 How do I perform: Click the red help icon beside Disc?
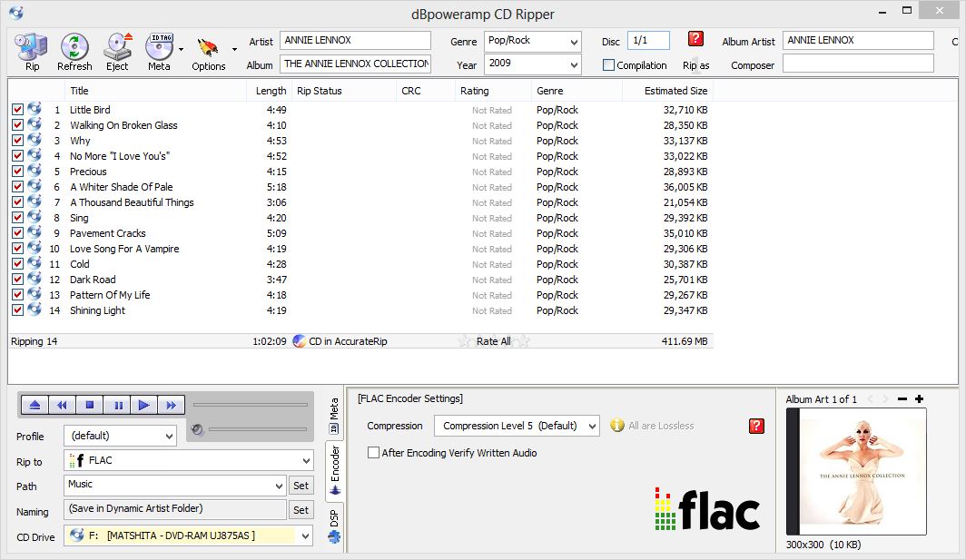[695, 39]
